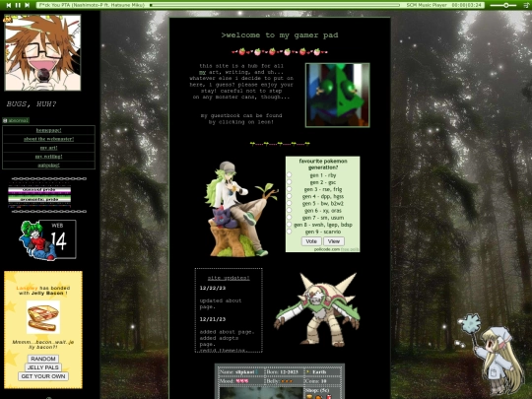
Task: Select gen 8 - swsh, lgep, bdsp option
Action: (x=289, y=225)
